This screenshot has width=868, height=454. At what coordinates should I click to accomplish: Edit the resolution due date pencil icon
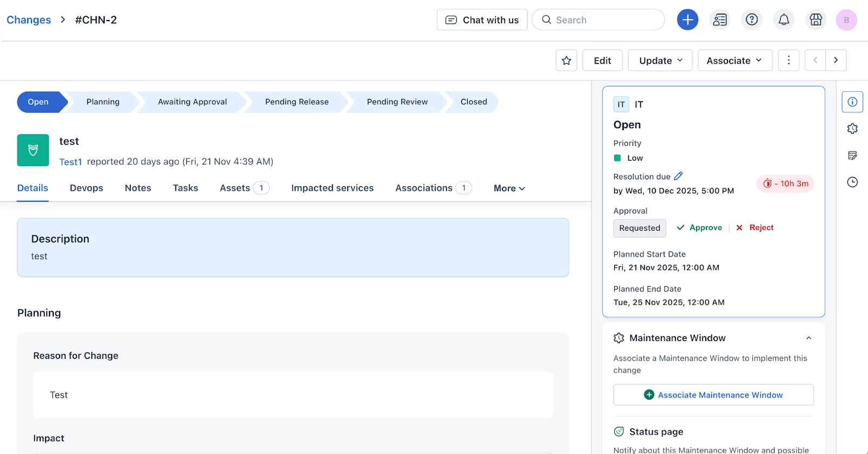click(x=679, y=176)
